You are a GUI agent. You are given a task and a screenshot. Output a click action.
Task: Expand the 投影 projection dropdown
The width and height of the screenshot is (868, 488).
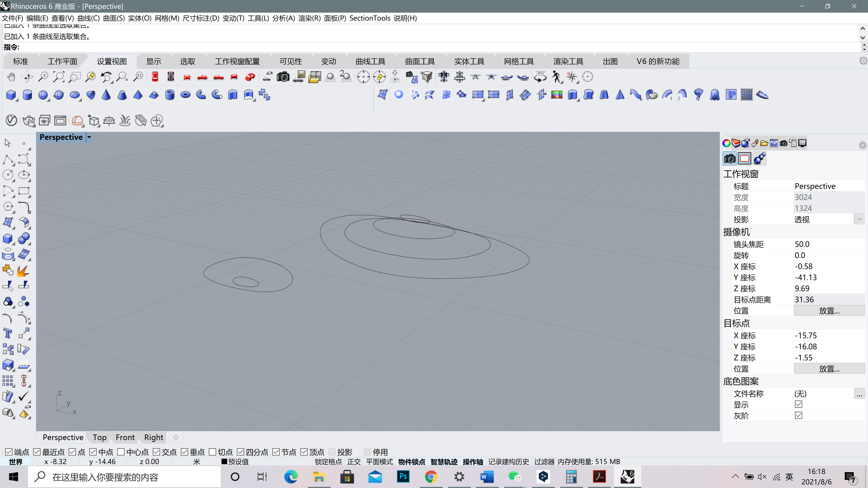860,219
